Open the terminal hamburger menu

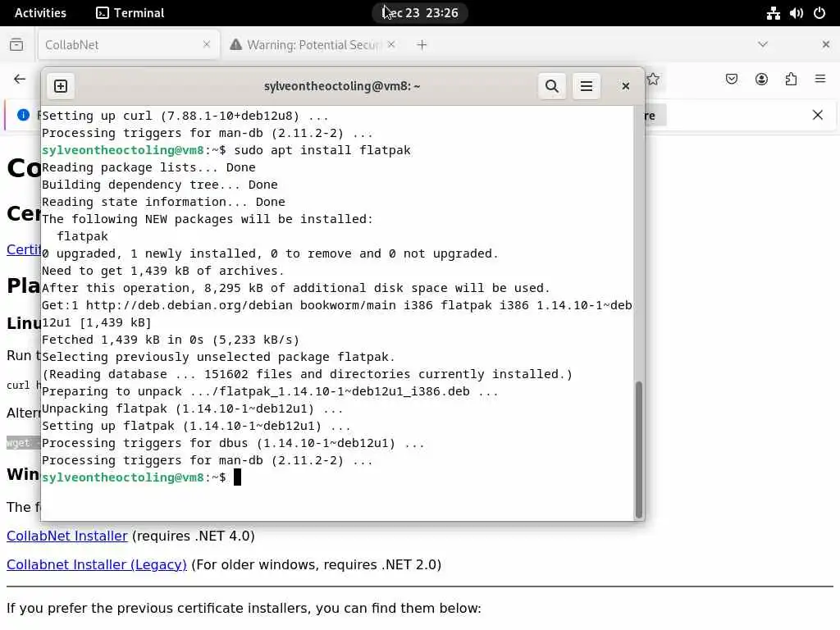click(x=586, y=86)
